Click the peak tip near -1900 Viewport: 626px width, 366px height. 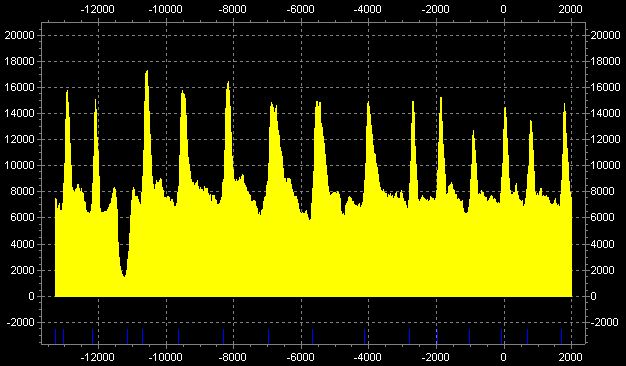(441, 99)
